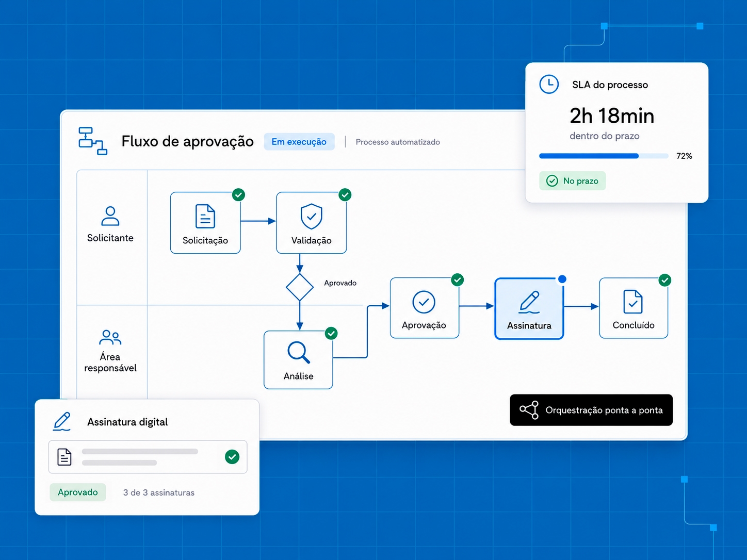Click the document icon in signature row
The height and width of the screenshot is (560, 747).
[64, 457]
